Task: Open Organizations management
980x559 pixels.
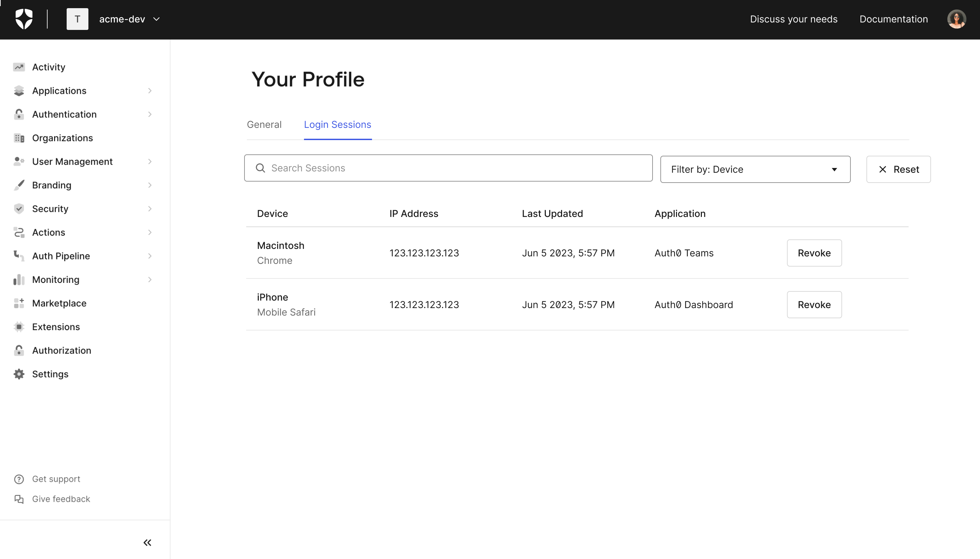Action: coord(63,137)
